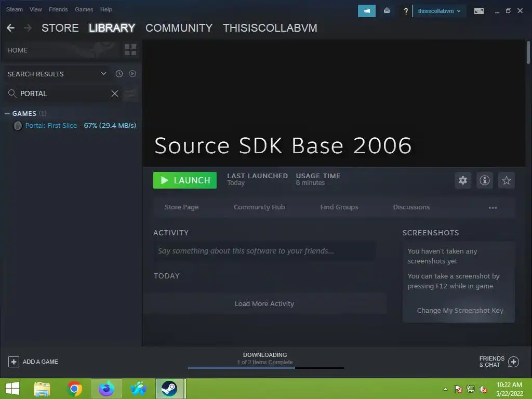
Task: Open the inbox envelope icon
Action: coord(387,11)
